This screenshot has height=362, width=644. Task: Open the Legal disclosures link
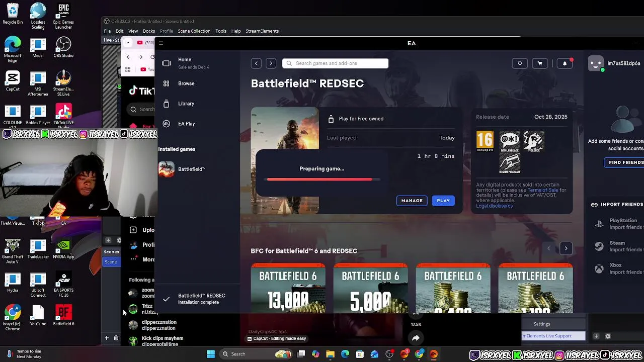[494, 206]
